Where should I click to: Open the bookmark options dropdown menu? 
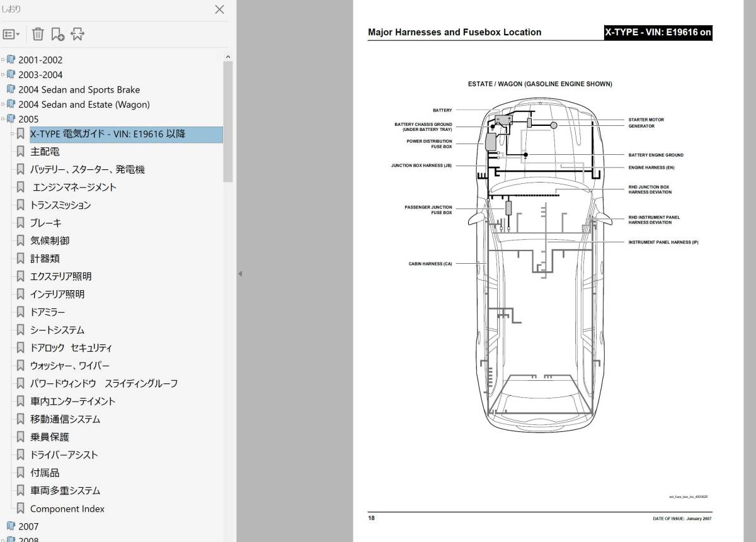point(11,34)
